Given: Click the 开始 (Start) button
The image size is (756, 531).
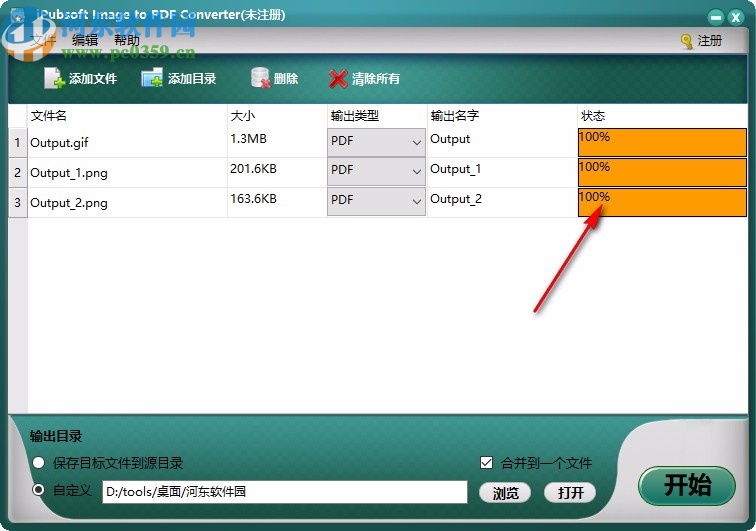Looking at the screenshot, I should click(x=687, y=485).
